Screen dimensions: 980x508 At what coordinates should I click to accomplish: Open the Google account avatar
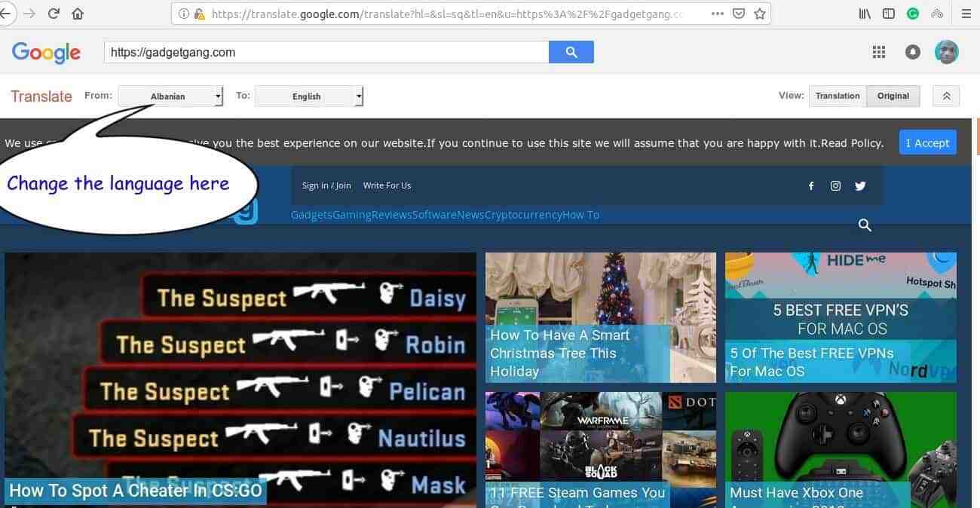pyautogui.click(x=947, y=52)
